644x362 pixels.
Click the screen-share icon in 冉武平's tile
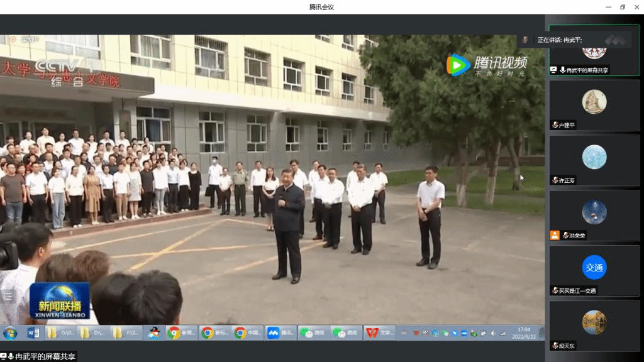553,70
